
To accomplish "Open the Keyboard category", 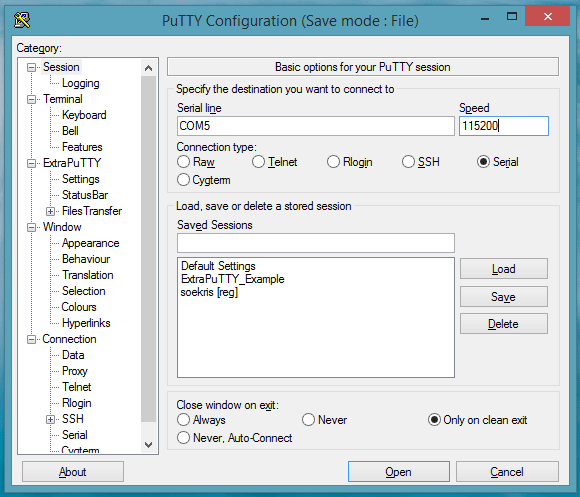I will point(84,115).
